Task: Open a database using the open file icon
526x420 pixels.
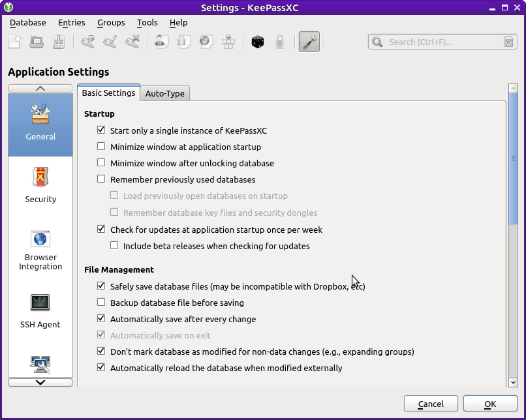Action: [37, 41]
